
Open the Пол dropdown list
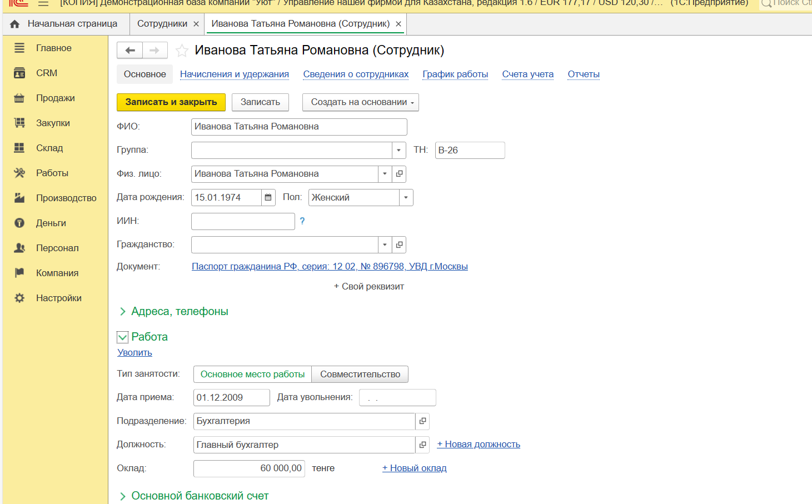click(x=406, y=198)
